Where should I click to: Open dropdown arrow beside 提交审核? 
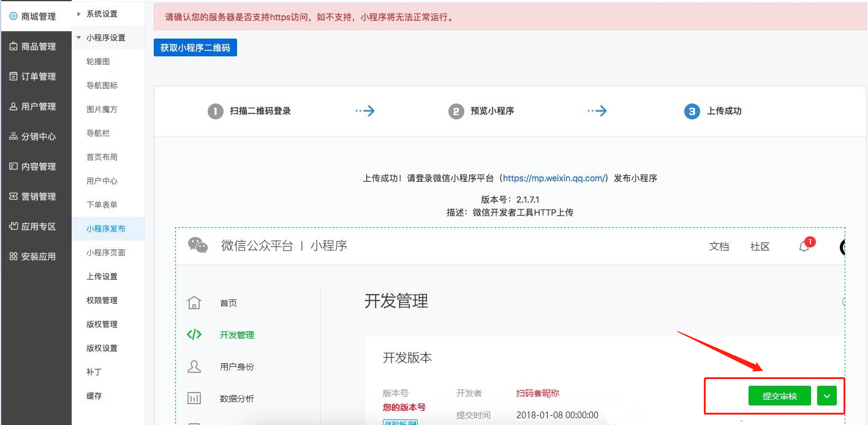click(826, 396)
